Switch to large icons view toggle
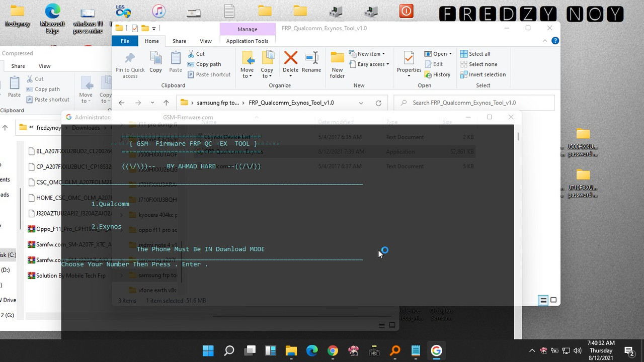Screen dimensions: 644x362 coord(553,300)
